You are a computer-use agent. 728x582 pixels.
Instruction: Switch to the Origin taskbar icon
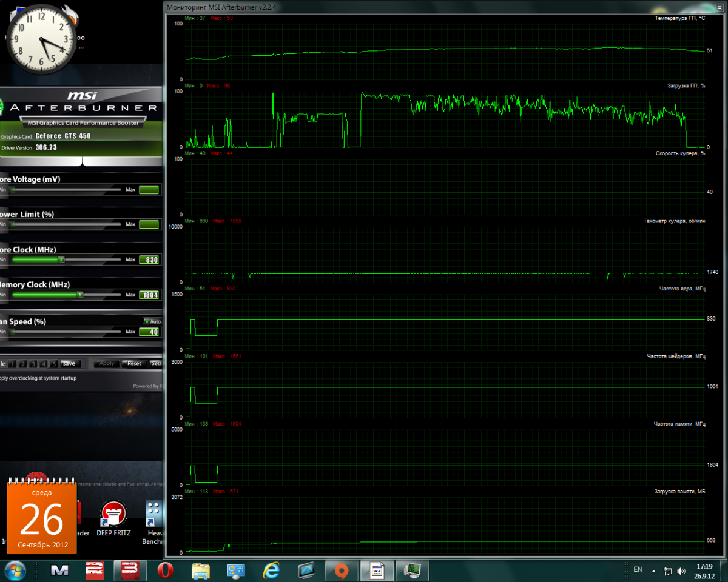342,570
